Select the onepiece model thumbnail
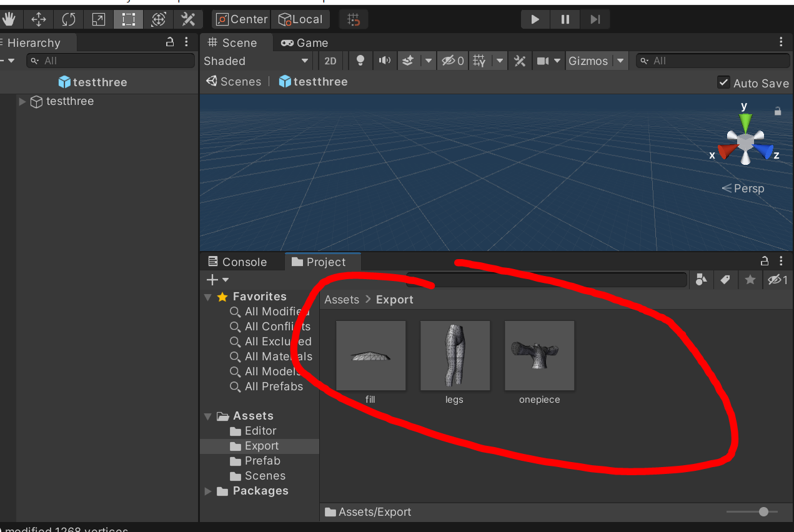The width and height of the screenshot is (794, 532). pyautogui.click(x=539, y=356)
